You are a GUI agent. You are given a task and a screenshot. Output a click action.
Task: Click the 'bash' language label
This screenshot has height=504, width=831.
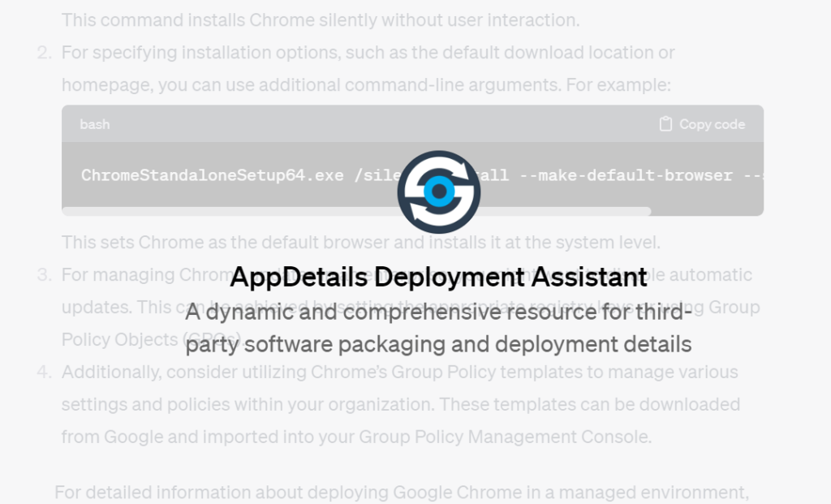(95, 124)
